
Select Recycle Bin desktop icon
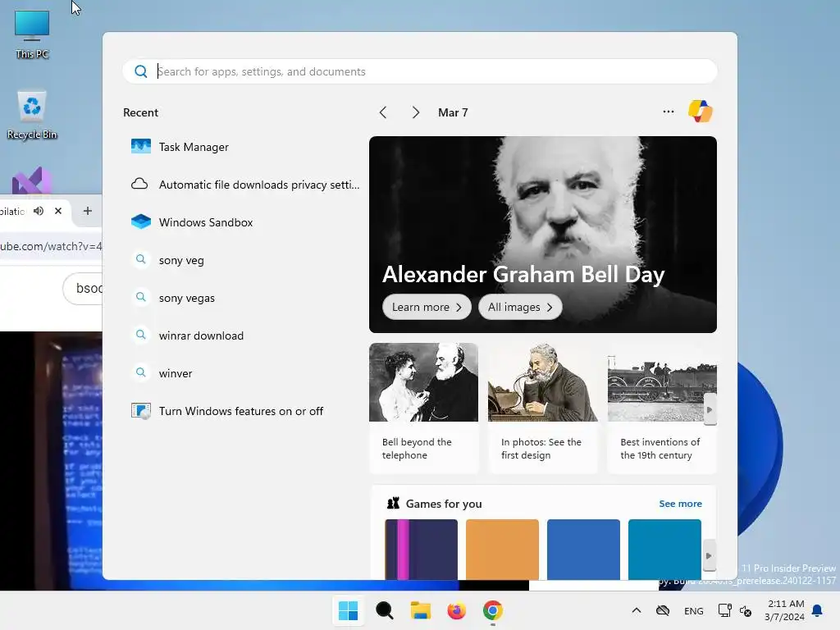click(x=32, y=115)
